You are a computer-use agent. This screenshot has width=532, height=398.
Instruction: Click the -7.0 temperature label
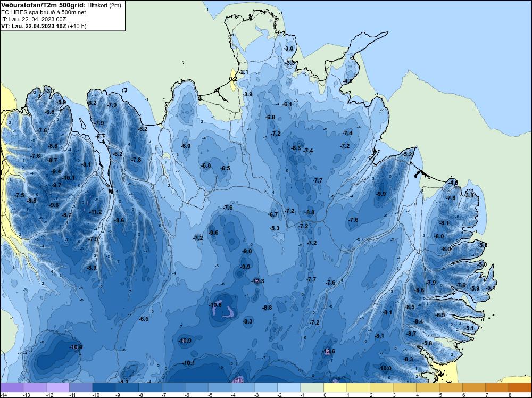tap(112, 105)
